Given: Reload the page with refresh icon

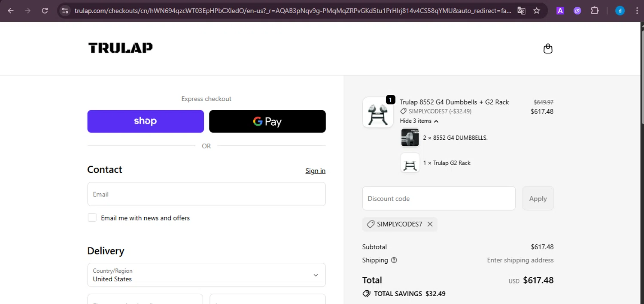Looking at the screenshot, I should pyautogui.click(x=45, y=11).
